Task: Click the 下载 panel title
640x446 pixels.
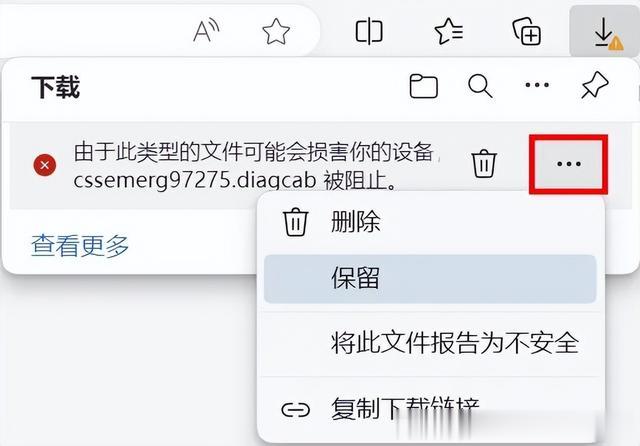Action: (56, 87)
